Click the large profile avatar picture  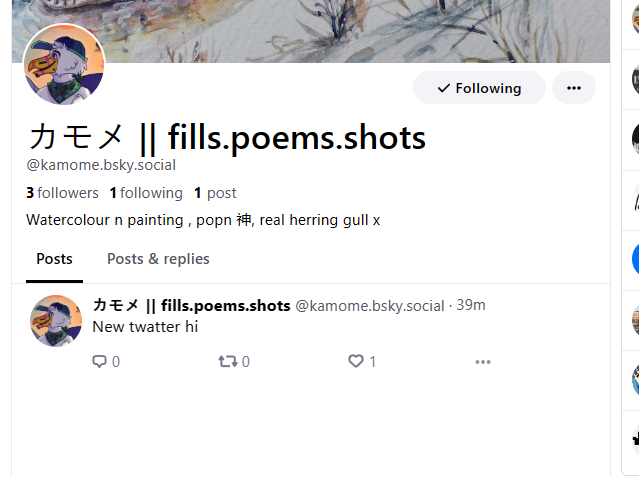point(64,65)
